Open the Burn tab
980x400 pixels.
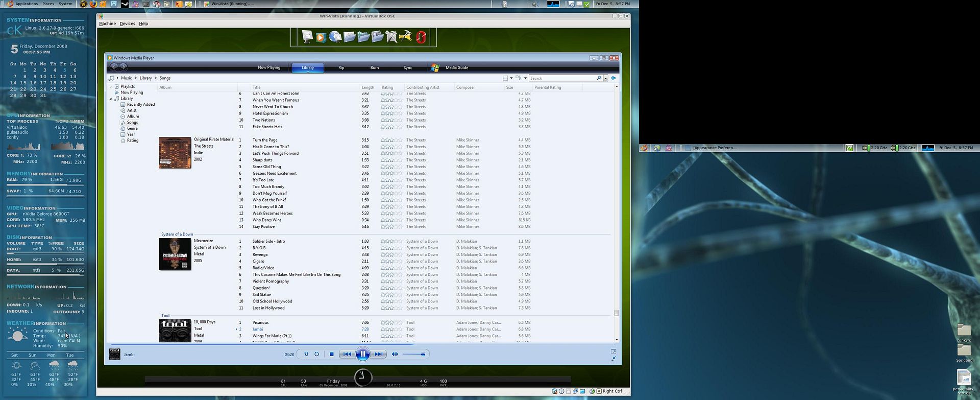375,67
